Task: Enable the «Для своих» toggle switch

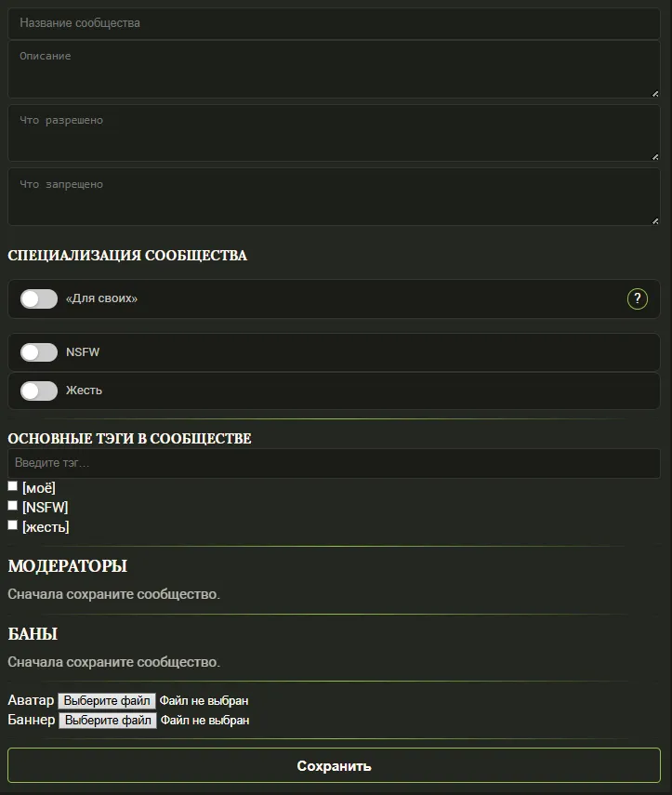Action: (x=39, y=298)
